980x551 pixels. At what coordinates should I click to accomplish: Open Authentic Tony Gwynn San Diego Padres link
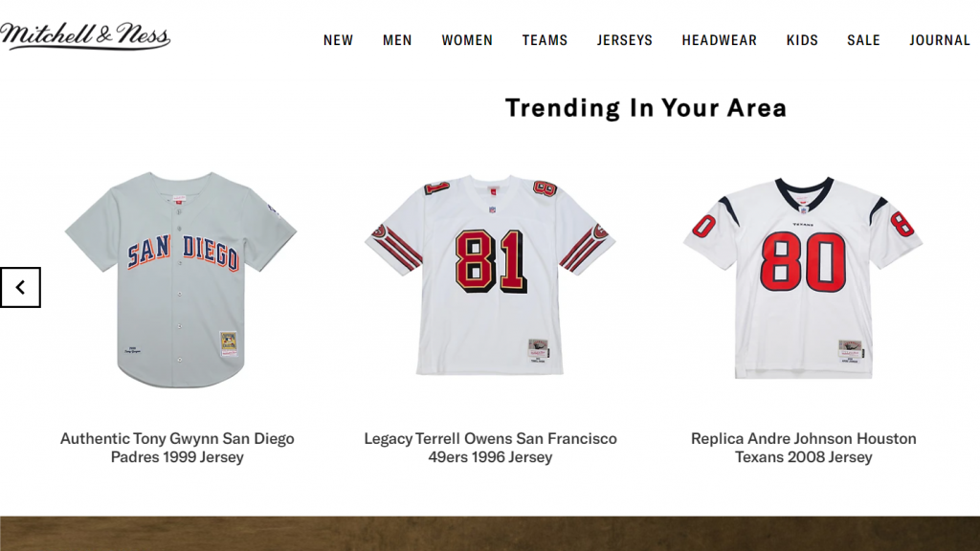coord(177,448)
